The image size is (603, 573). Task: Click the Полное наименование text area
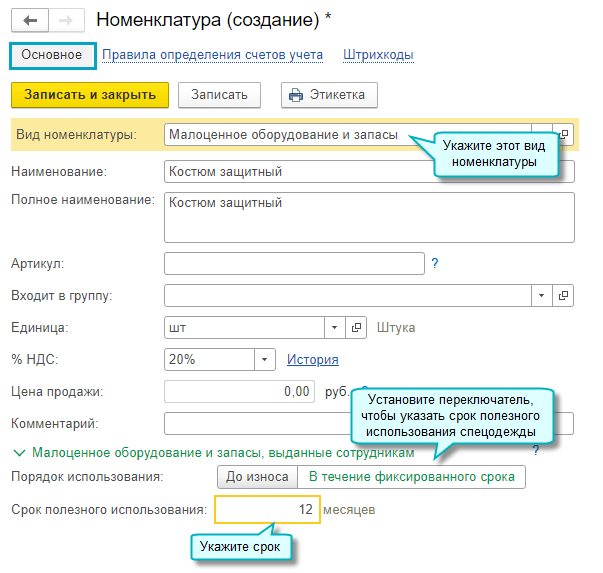pyautogui.click(x=369, y=218)
